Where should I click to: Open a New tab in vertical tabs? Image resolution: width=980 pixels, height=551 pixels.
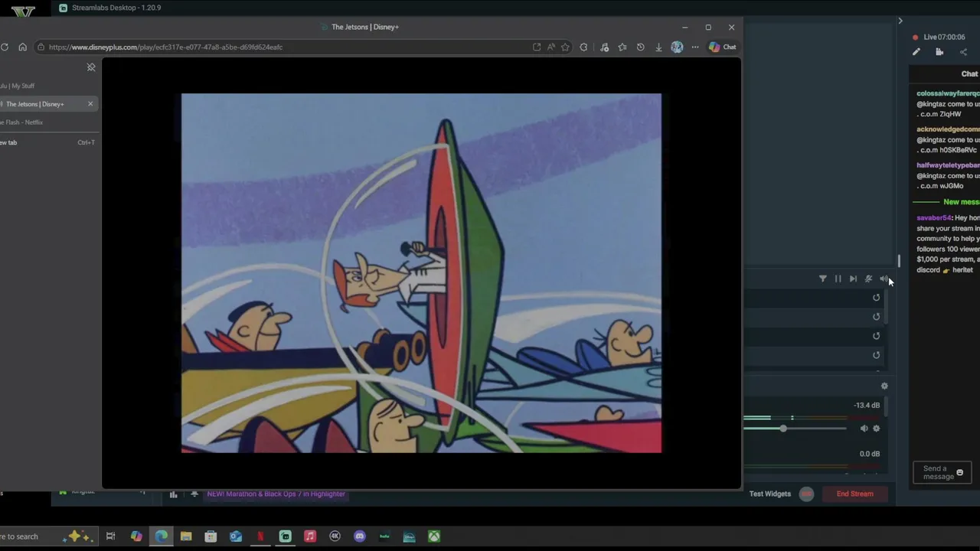point(48,142)
